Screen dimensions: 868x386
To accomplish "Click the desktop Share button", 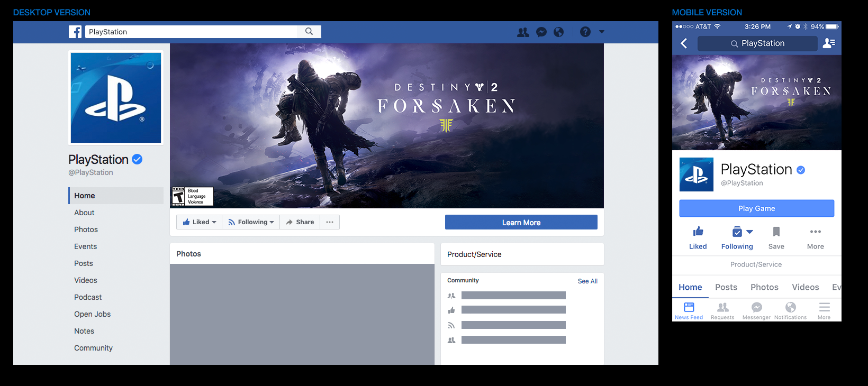I will coord(300,222).
